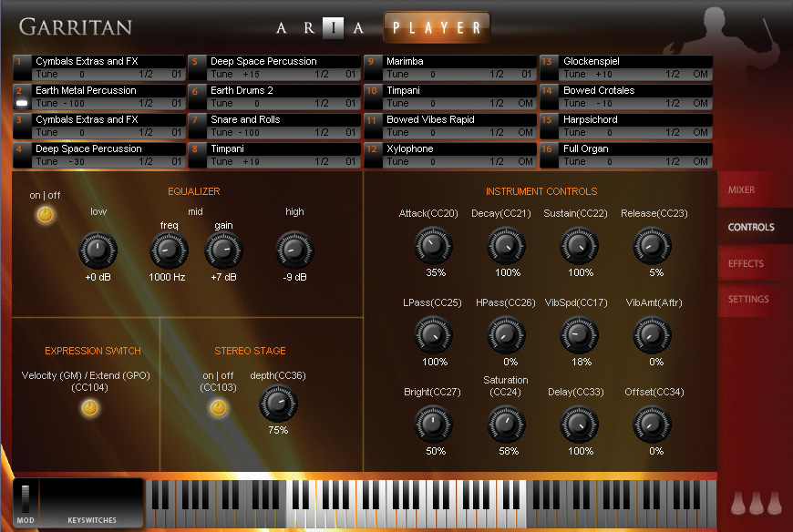The image size is (793, 532).
Task: Click the Decay (CC21) knob
Action: pyautogui.click(x=506, y=246)
